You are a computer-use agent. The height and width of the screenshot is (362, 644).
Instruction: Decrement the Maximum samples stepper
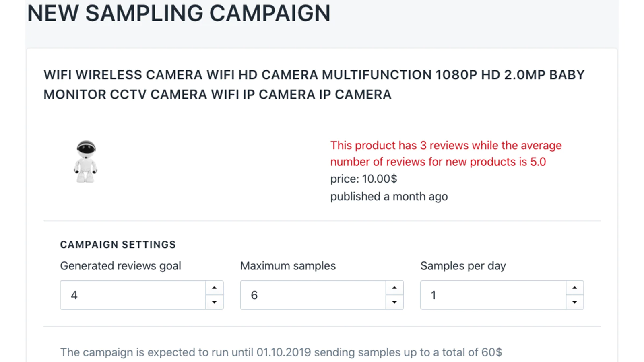click(394, 302)
